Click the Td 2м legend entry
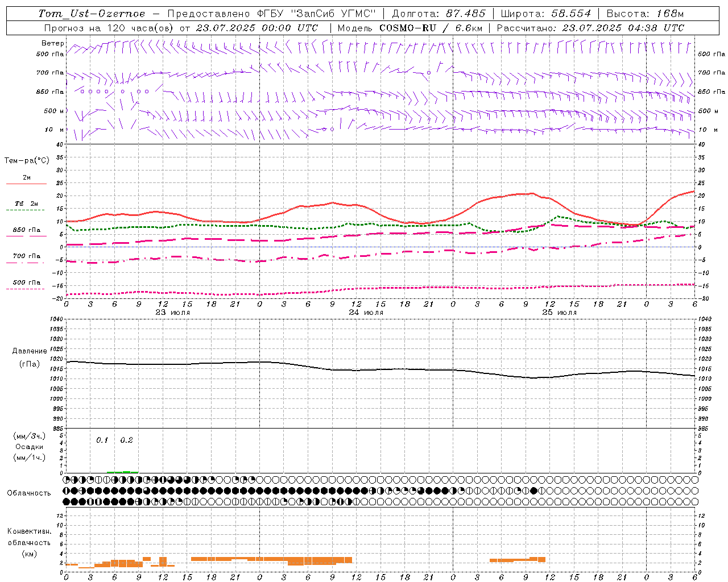The image size is (728, 582). coord(26,203)
